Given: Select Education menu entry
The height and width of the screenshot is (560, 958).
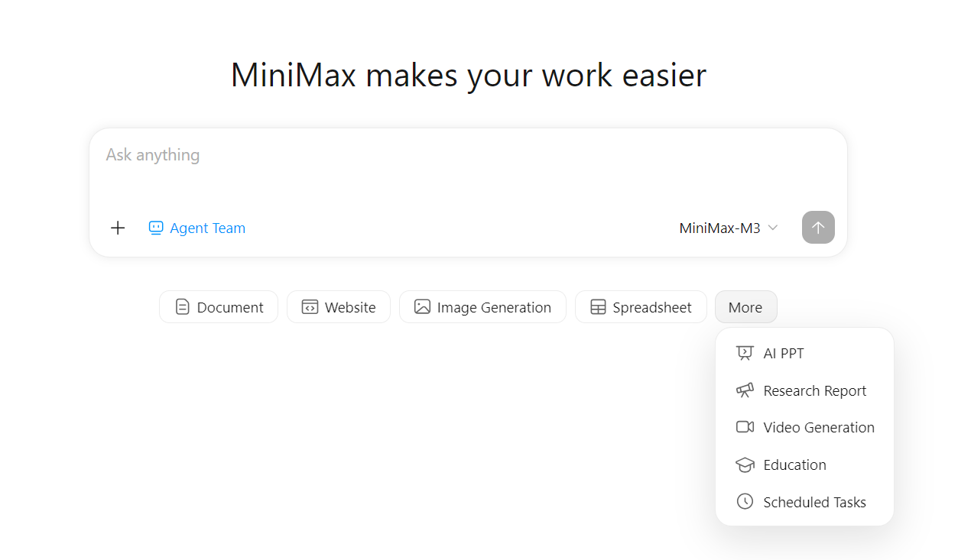Looking at the screenshot, I should pyautogui.click(x=804, y=465).
